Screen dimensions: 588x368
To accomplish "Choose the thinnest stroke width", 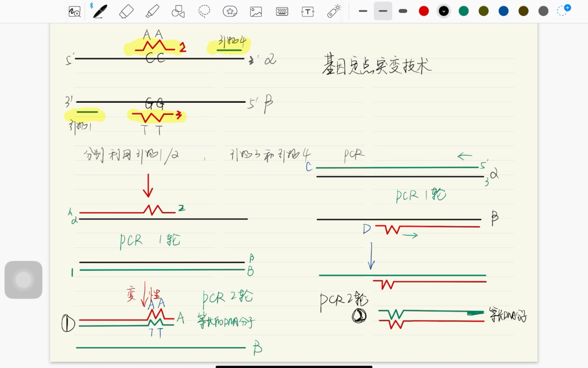I will tap(363, 11).
